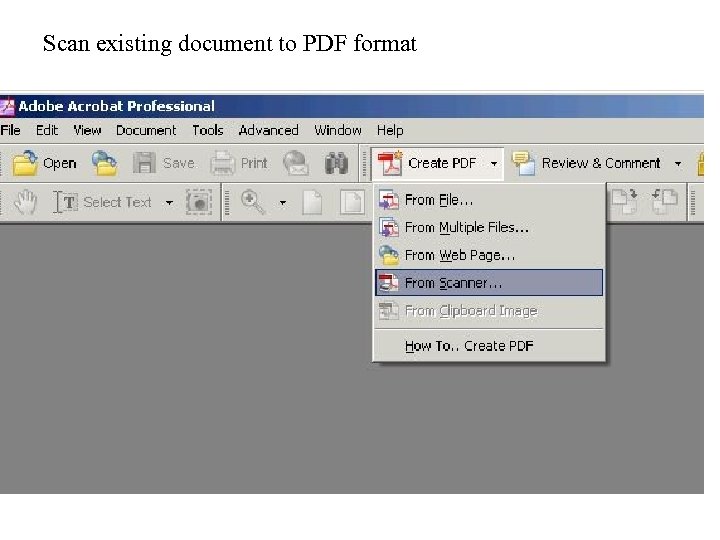Expand the Zoom tool dropdown arrow
The image size is (720, 540).
[283, 202]
